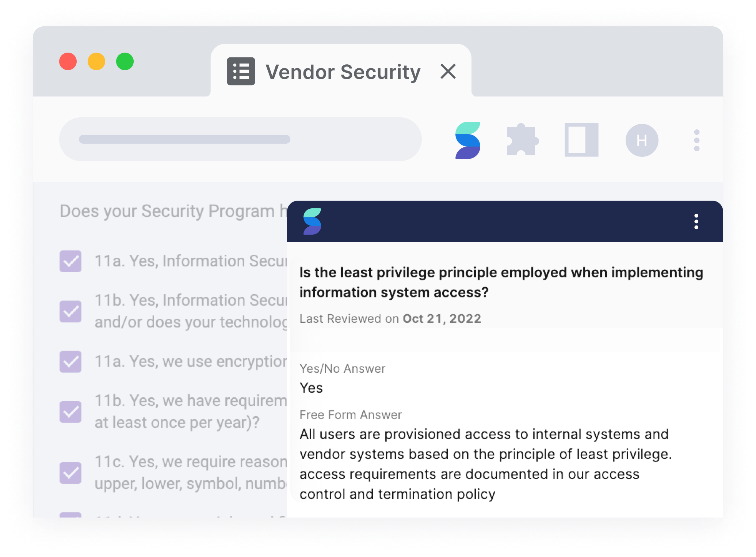Click the browser address bar
Viewport: 756px width, 557px height.
click(x=240, y=139)
